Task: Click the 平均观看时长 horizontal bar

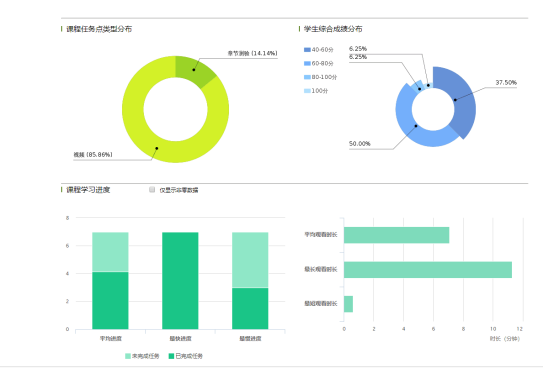Action: [397, 235]
